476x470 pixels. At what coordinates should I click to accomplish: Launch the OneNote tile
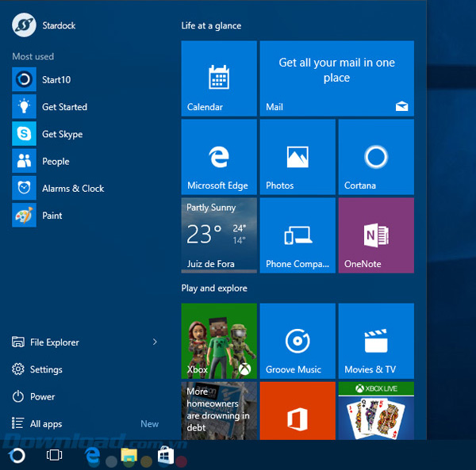click(x=376, y=235)
